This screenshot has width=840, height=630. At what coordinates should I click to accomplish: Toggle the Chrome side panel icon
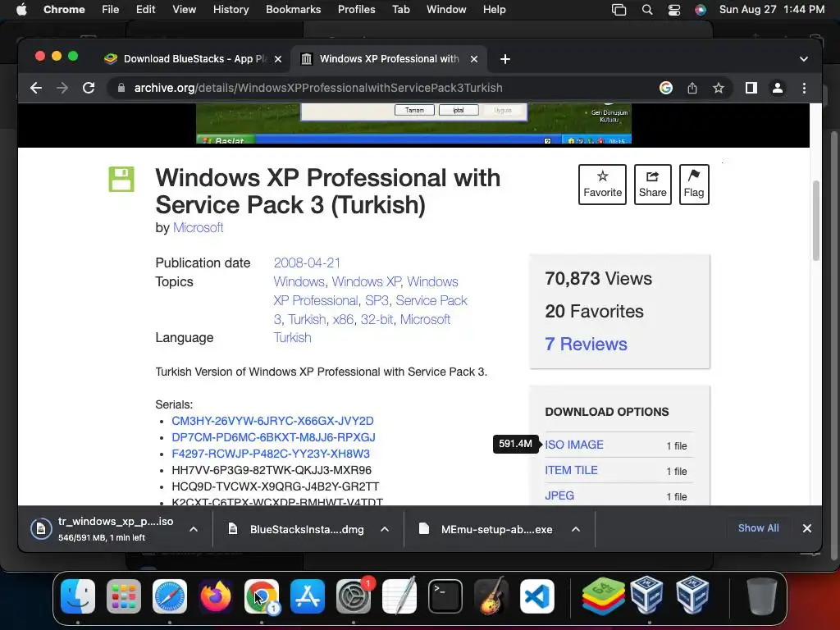point(751,88)
